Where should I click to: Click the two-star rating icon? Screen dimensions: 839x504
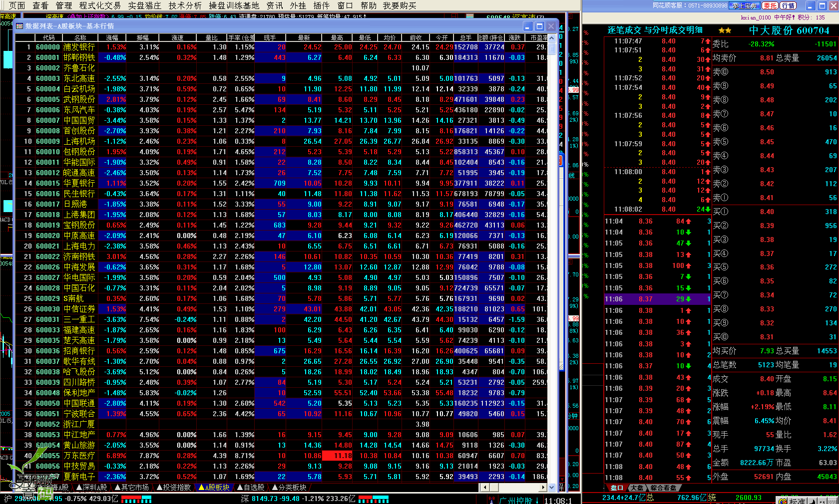coord(725,30)
